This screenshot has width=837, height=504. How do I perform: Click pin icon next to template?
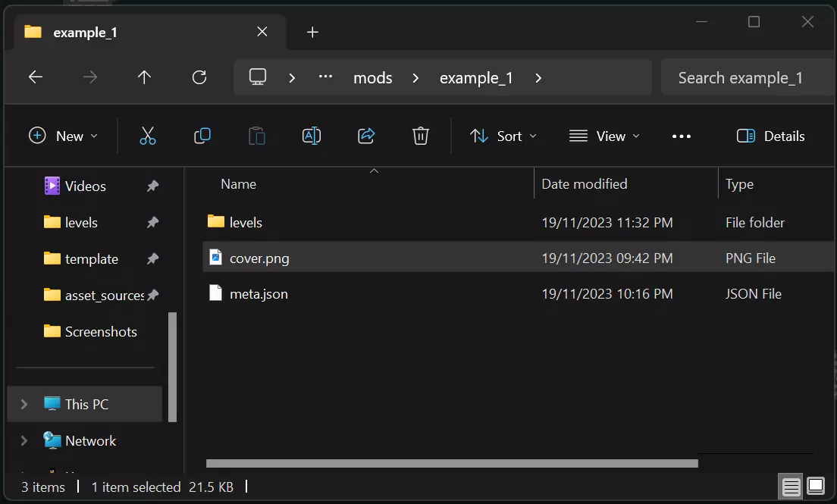click(152, 259)
